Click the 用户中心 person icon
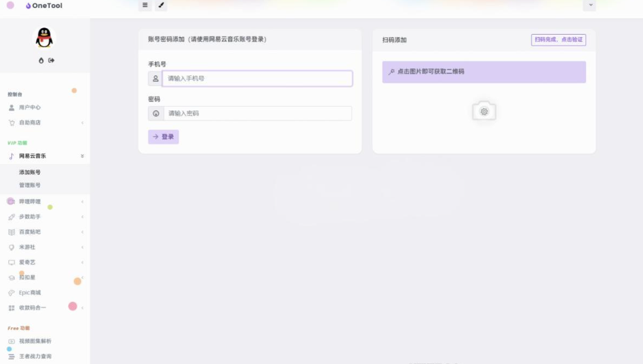Image resolution: width=643 pixels, height=364 pixels. [12, 107]
